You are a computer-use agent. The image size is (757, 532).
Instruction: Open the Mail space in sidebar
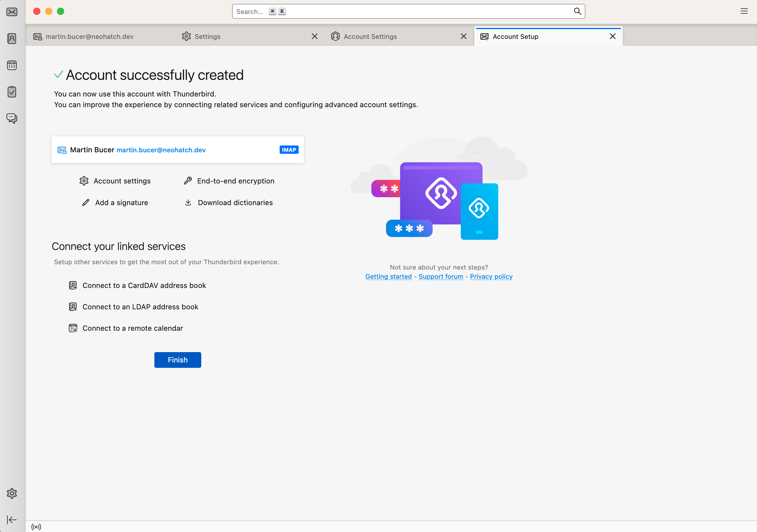pyautogui.click(x=12, y=12)
